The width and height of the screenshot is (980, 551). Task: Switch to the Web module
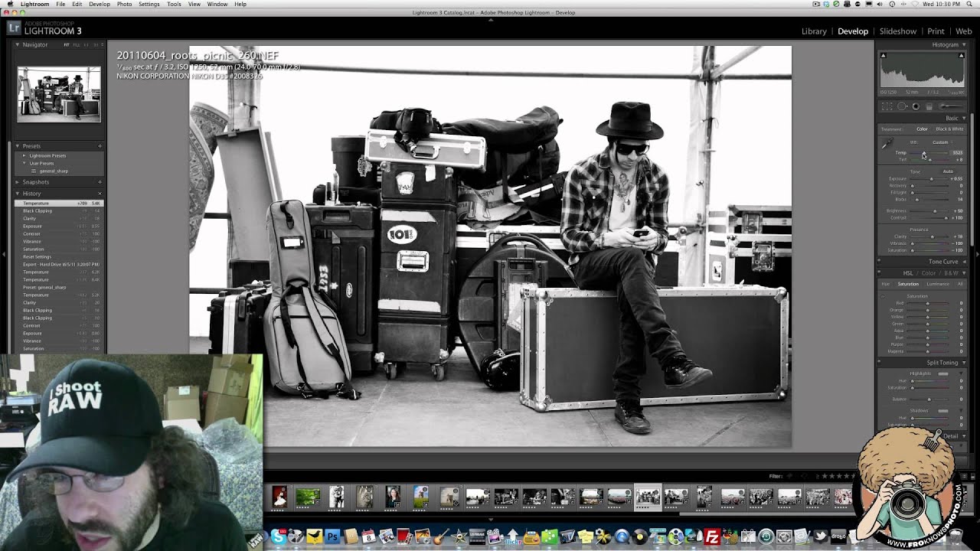point(963,31)
